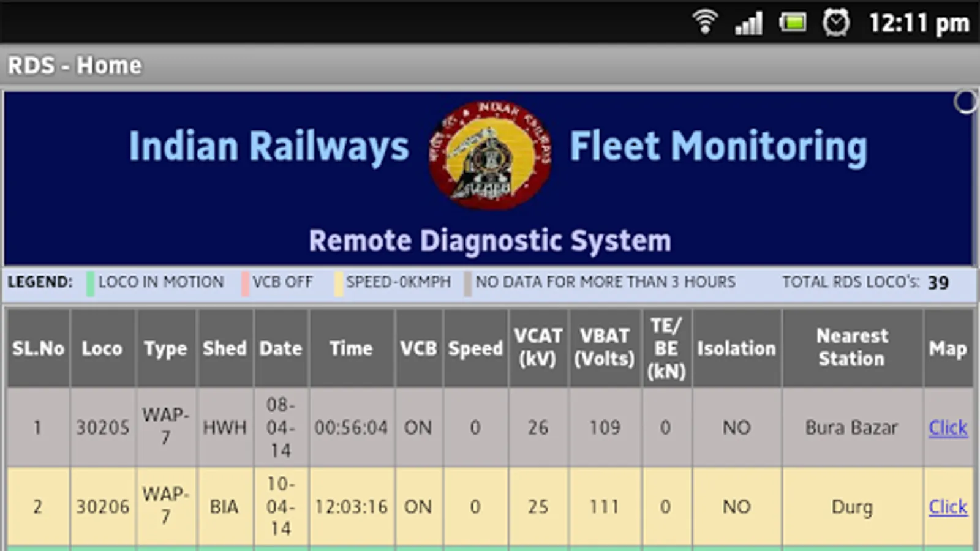Click the VCAT (kV) column header
The height and width of the screenshot is (551, 980).
coord(538,348)
